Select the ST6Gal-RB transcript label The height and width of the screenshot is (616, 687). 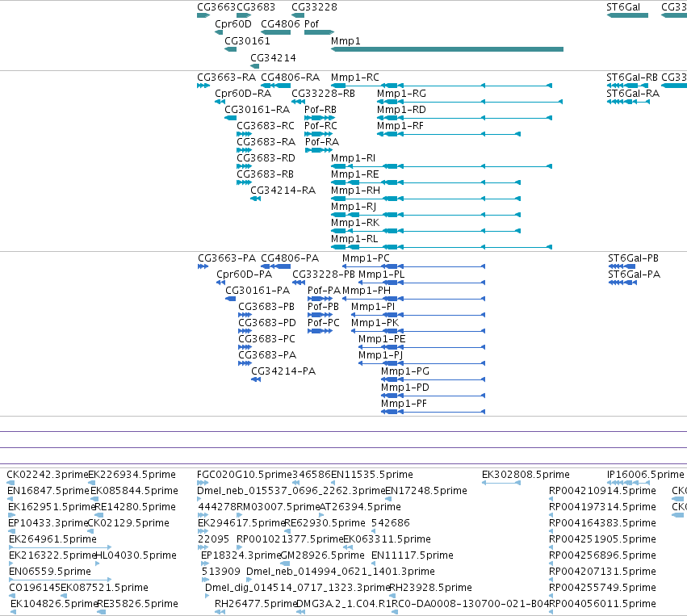coord(632,78)
